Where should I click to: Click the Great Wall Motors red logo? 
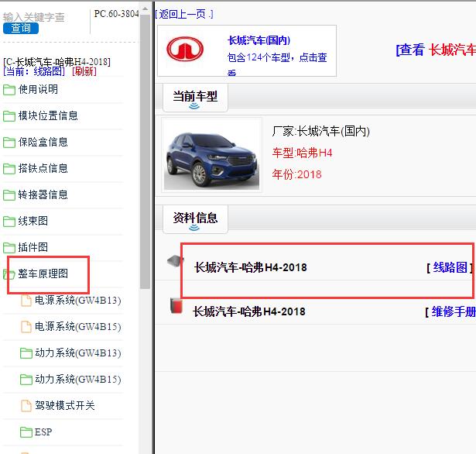pos(185,49)
